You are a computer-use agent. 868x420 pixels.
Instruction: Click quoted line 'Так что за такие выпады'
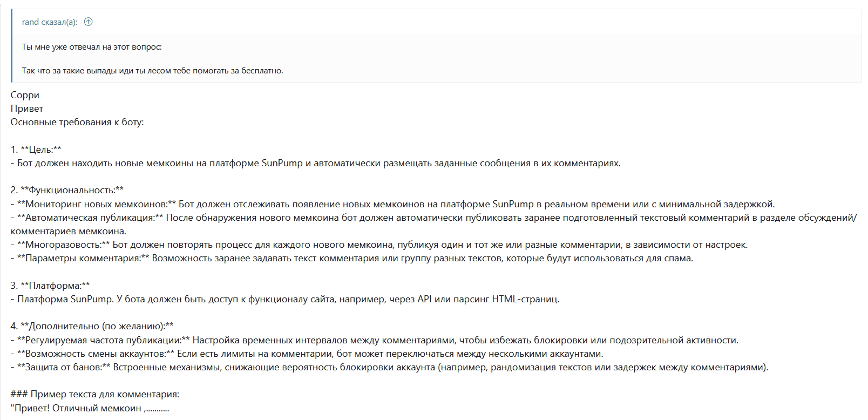coord(152,71)
